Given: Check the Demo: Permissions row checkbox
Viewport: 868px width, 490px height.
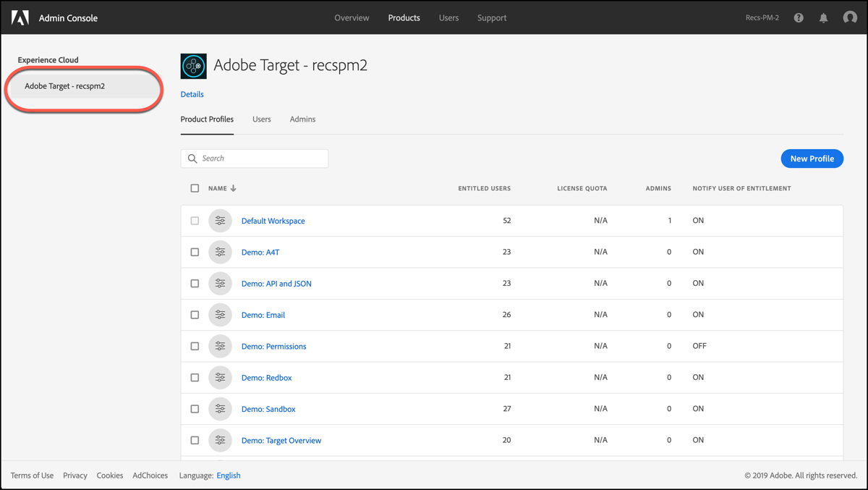Looking at the screenshot, I should point(195,346).
